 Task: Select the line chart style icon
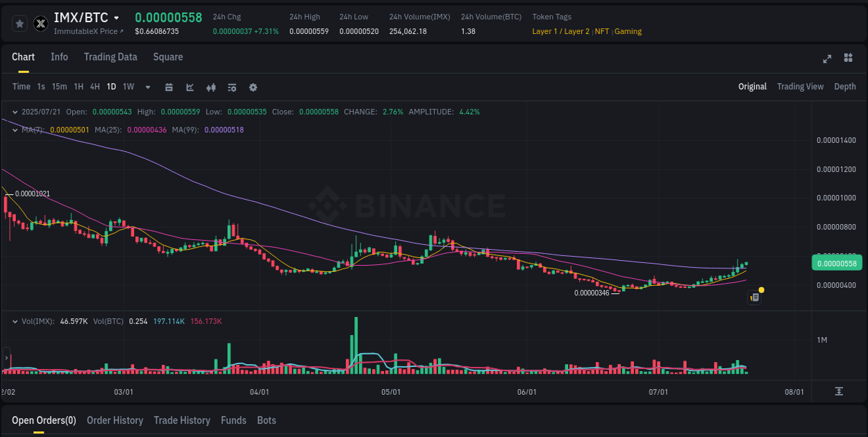click(x=190, y=87)
